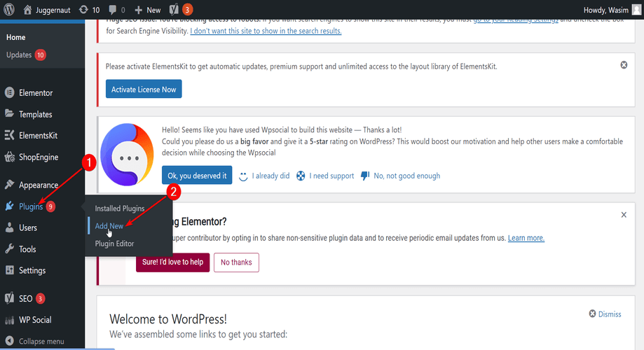Click the No, not good enough link
Image resolution: width=644 pixels, height=350 pixels.
pos(406,176)
